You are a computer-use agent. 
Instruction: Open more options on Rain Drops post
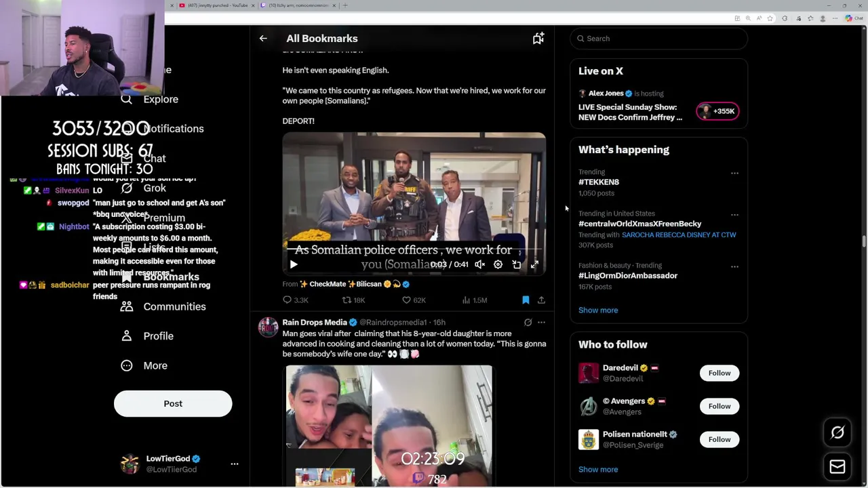[x=541, y=323]
